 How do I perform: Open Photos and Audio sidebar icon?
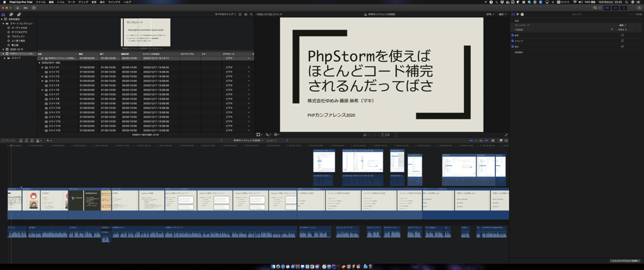pos(11,14)
